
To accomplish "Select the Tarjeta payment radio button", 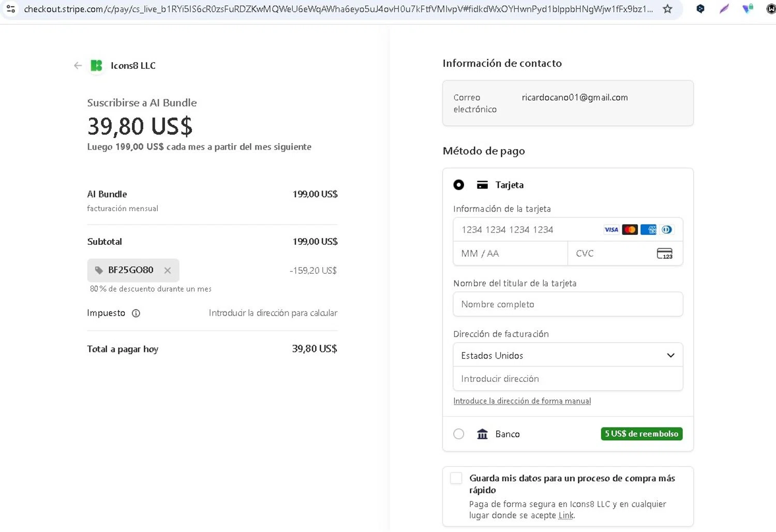I will (x=458, y=185).
